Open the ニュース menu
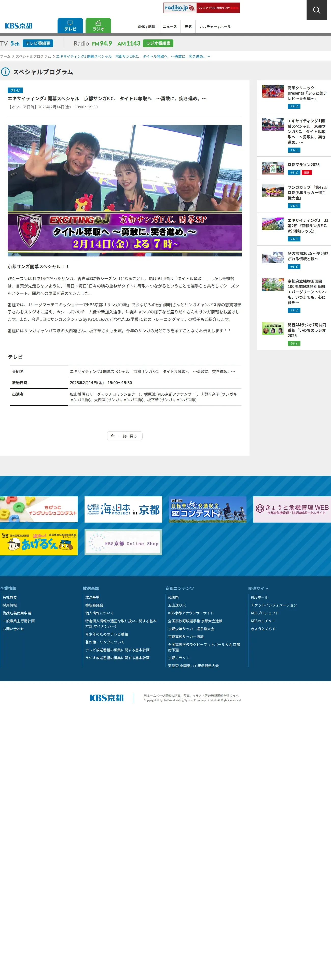 pos(170,27)
